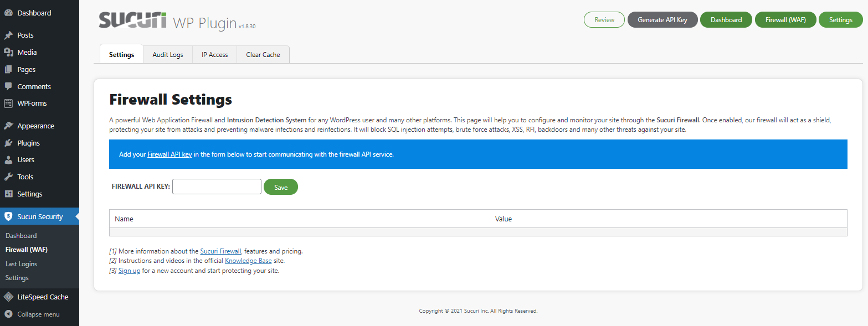Viewport: 868px width, 326px height.
Task: Click the Plugins plug icon
Action: (8, 143)
